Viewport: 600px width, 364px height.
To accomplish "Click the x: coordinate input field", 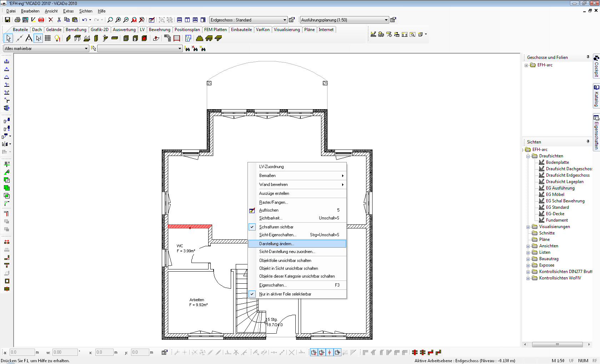I will coord(104,352).
